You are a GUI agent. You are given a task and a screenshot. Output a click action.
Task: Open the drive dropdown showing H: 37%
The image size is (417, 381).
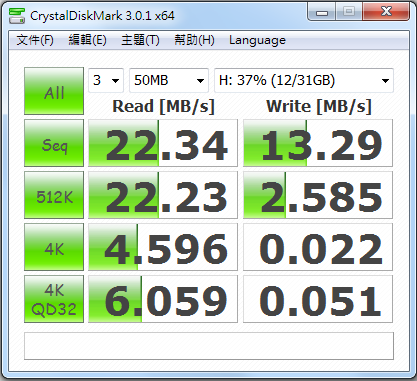304,80
